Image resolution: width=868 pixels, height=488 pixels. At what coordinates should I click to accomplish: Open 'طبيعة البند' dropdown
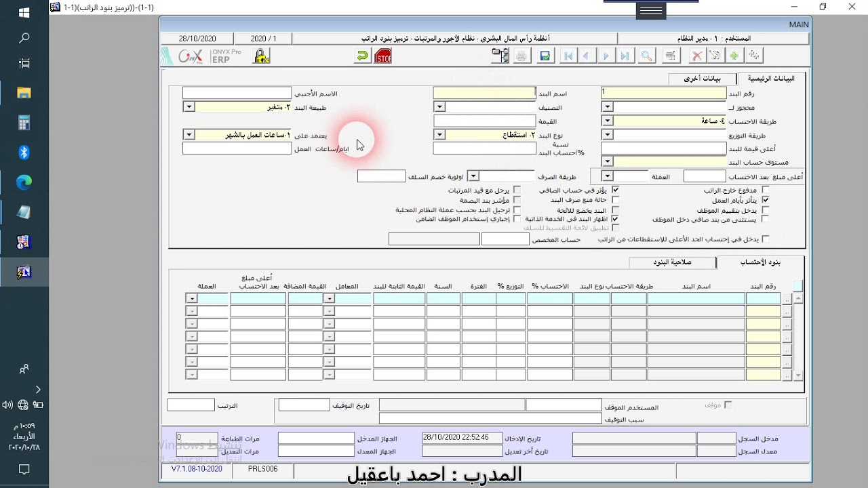pyautogui.click(x=189, y=106)
